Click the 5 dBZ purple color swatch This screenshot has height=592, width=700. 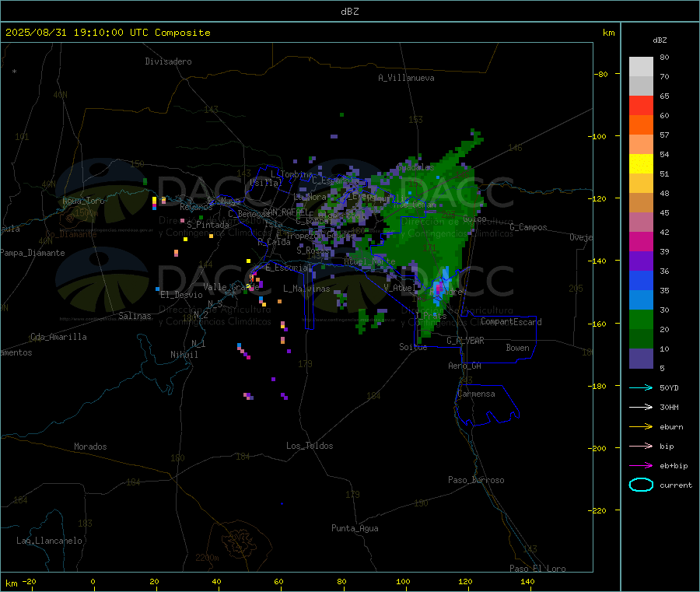point(641,359)
